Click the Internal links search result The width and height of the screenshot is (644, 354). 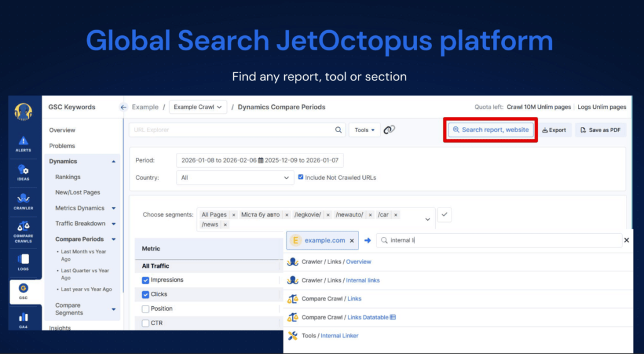(363, 280)
